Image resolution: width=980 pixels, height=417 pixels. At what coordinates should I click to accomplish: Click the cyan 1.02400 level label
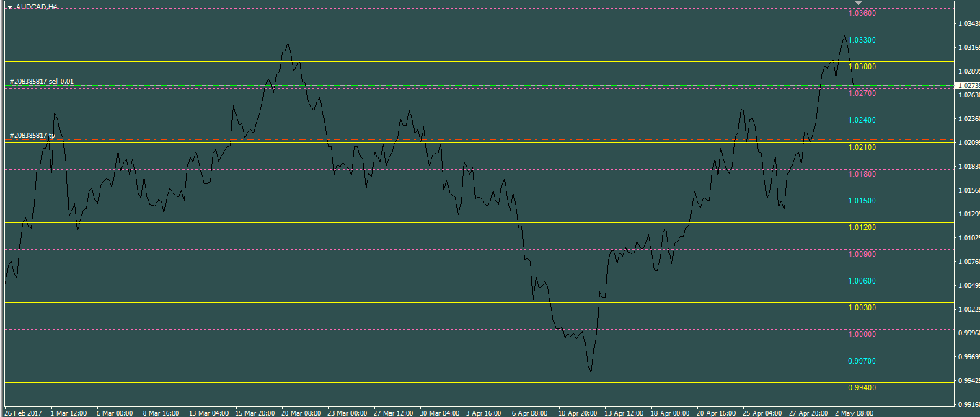pyautogui.click(x=862, y=120)
